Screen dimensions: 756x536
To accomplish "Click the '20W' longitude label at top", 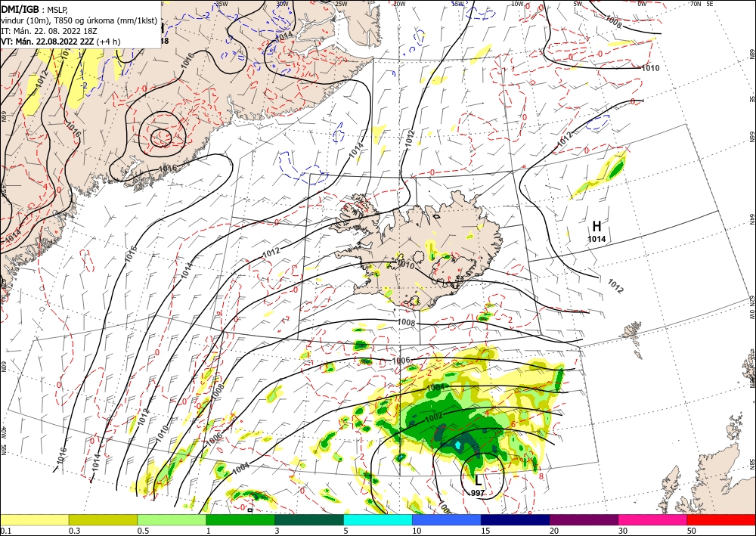I will 398,4.
